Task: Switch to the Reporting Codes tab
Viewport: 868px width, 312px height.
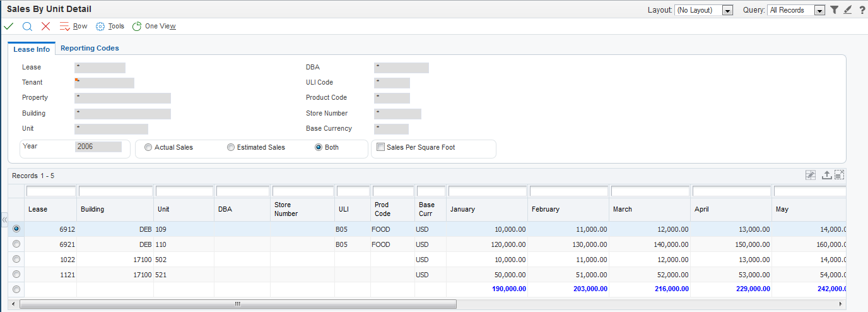Action: point(90,48)
